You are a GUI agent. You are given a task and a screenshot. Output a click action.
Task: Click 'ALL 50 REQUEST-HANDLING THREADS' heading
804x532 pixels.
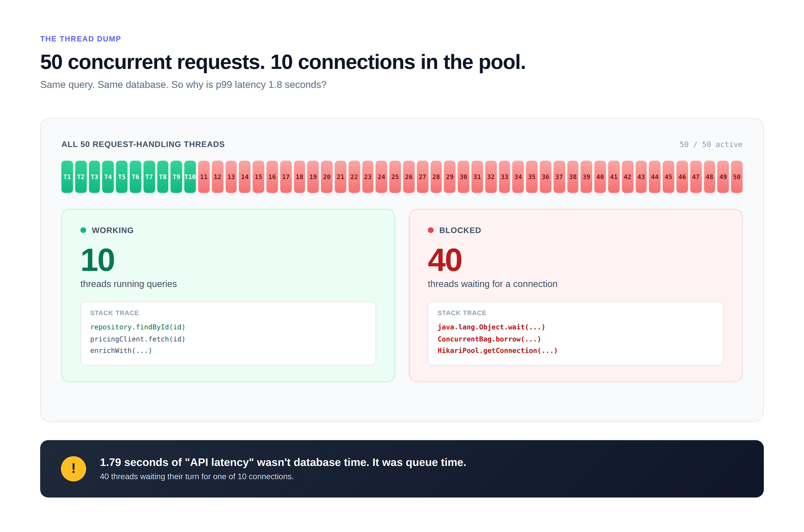(143, 144)
